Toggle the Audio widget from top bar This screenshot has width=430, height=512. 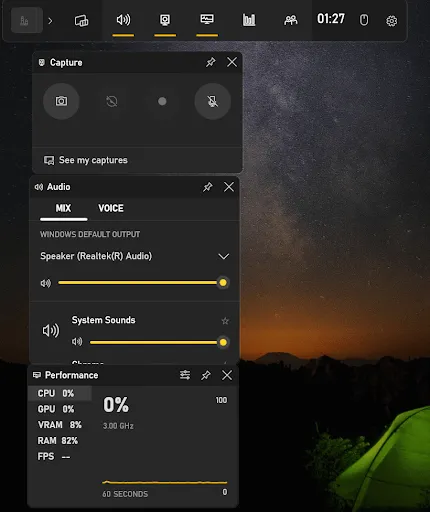[123, 20]
